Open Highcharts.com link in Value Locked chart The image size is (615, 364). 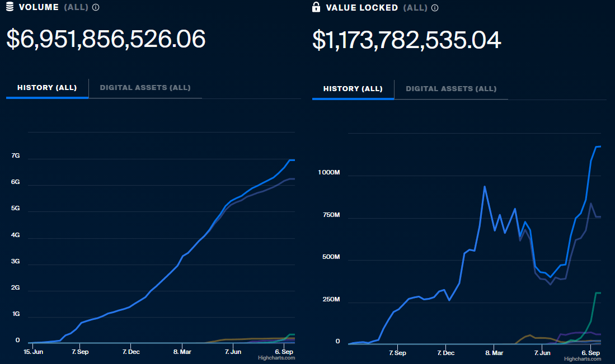(x=583, y=359)
